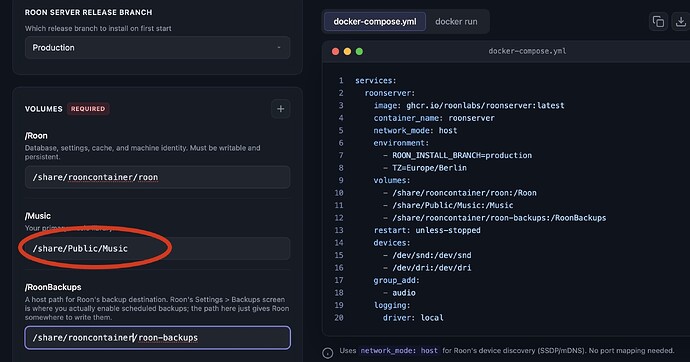Screen dimensions: 690x362
Task: Select the TZ=Europe/Berlin line
Action: tap(425, 168)
